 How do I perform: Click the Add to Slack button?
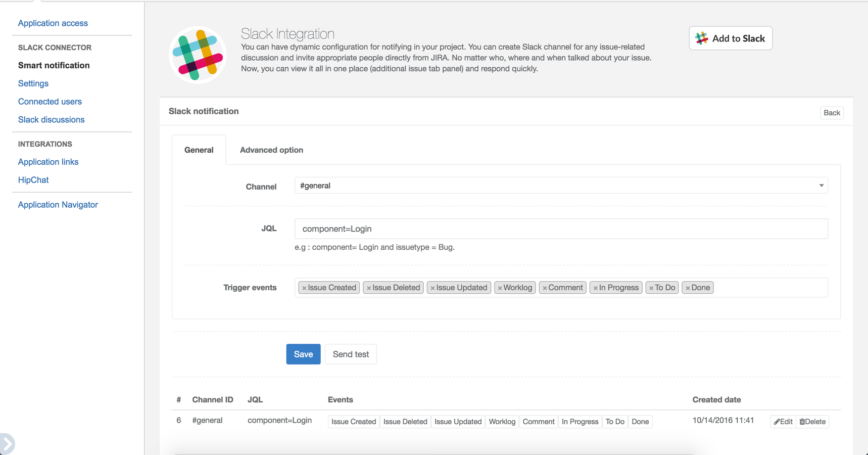[x=731, y=38]
